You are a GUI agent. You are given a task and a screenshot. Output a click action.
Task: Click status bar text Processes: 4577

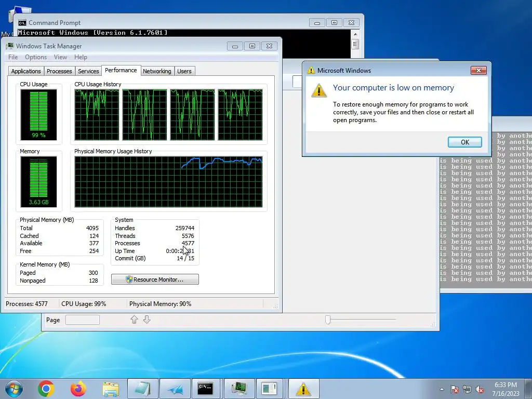pos(27,304)
